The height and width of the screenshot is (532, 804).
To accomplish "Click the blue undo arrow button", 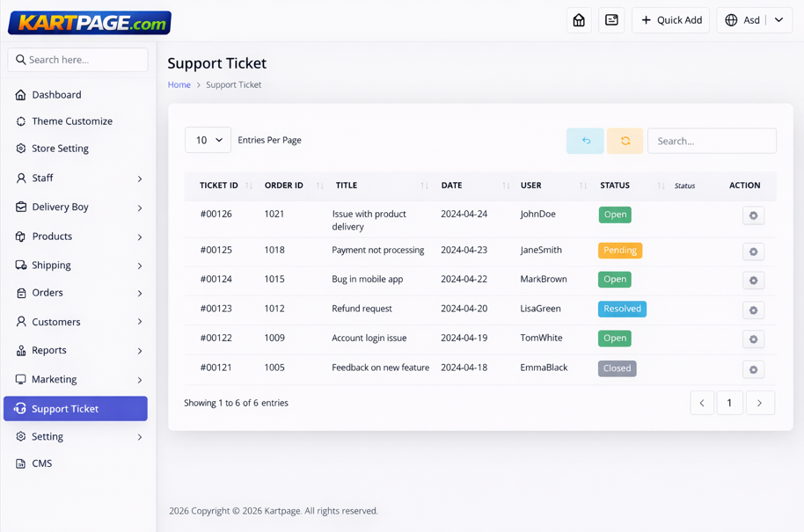I will (x=585, y=141).
